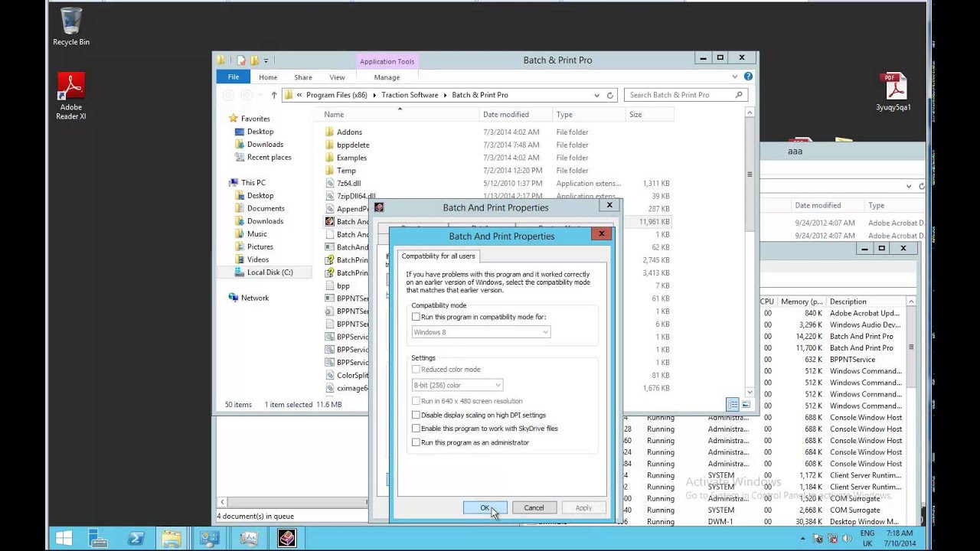Check Enable this program to work with SkyDrive

tap(416, 429)
